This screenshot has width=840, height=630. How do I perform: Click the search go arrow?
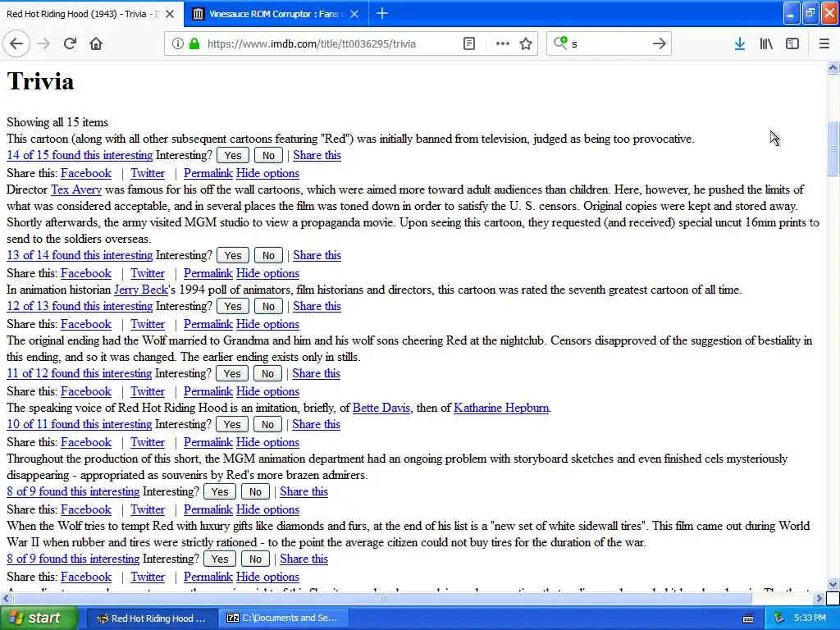(660, 44)
